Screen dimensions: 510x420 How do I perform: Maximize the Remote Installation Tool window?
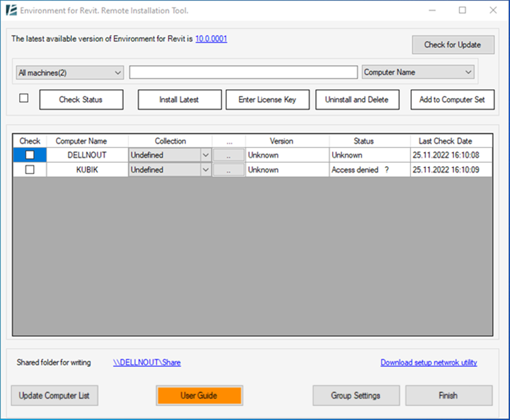(462, 10)
